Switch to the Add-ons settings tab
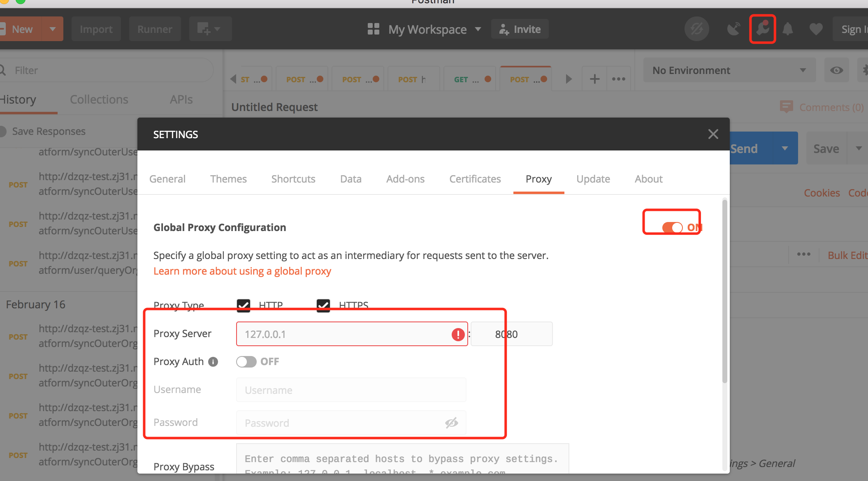The width and height of the screenshot is (868, 481). [x=405, y=179]
